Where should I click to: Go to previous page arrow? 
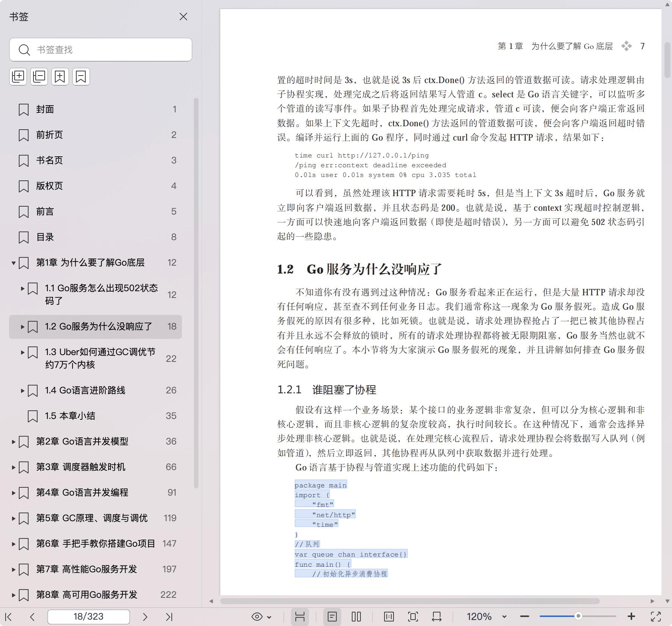coord(32,617)
